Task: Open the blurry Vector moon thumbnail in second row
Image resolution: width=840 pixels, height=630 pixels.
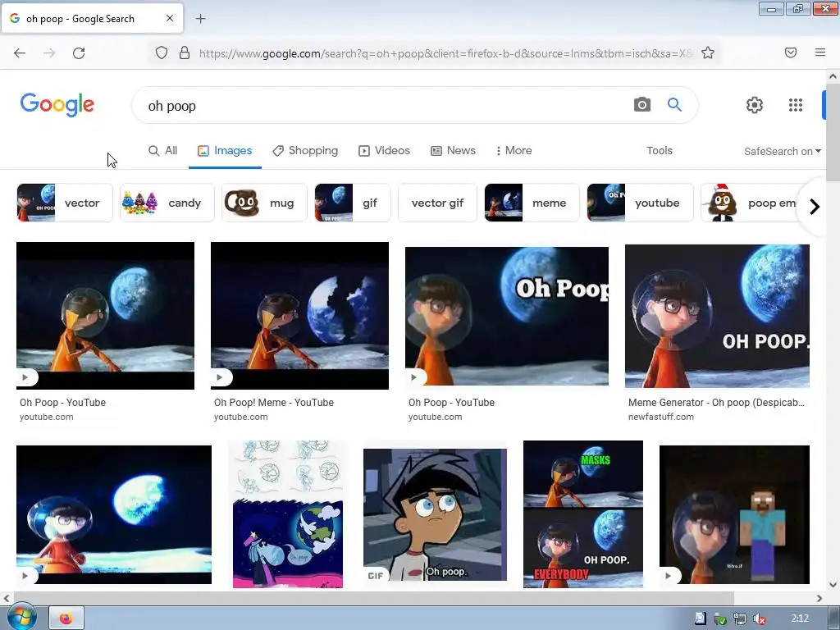Action: (x=114, y=515)
